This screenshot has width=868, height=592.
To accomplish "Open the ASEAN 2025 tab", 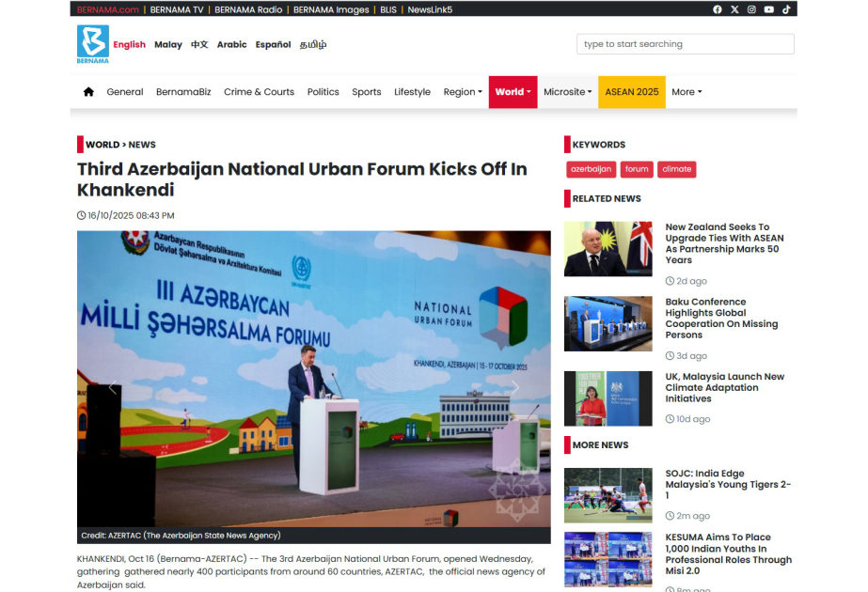I will point(632,92).
